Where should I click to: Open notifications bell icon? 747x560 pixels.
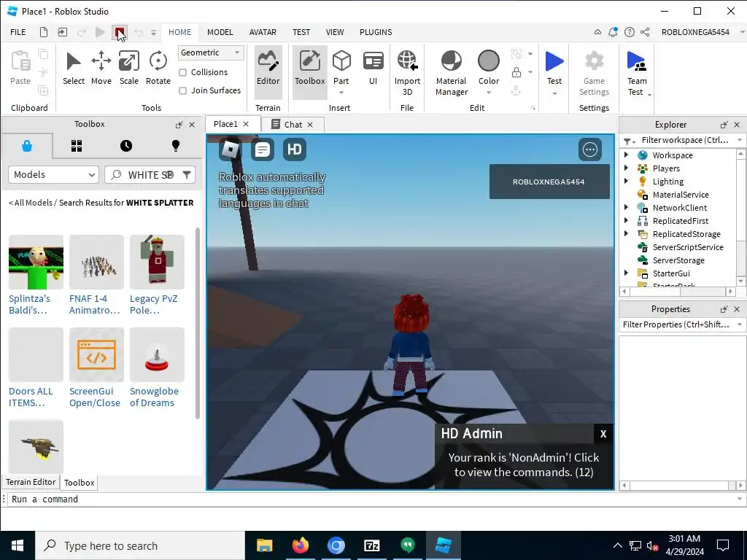tap(613, 32)
